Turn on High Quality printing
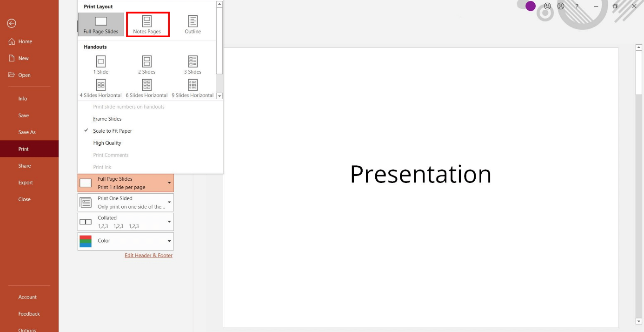 [107, 142]
